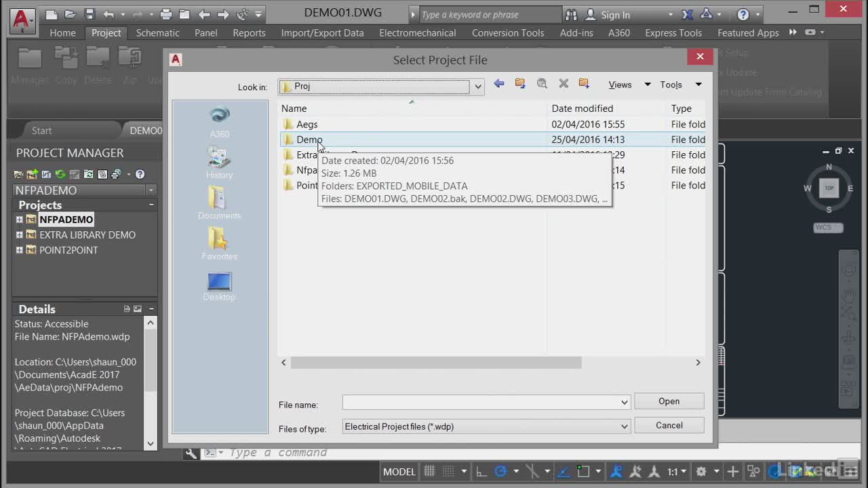
Task: Click the Back arrow in Select Project File dialog
Action: pyautogui.click(x=499, y=83)
